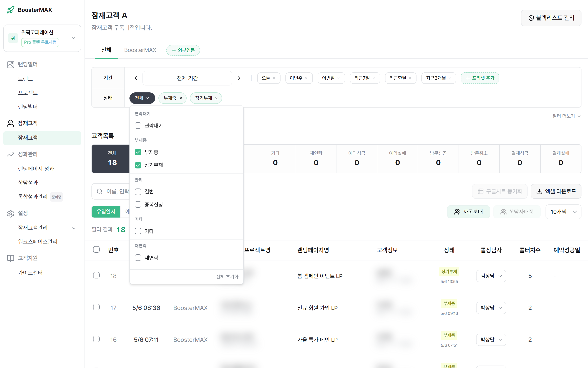Open 워크스페이스관리 in the sidebar

click(x=38, y=242)
